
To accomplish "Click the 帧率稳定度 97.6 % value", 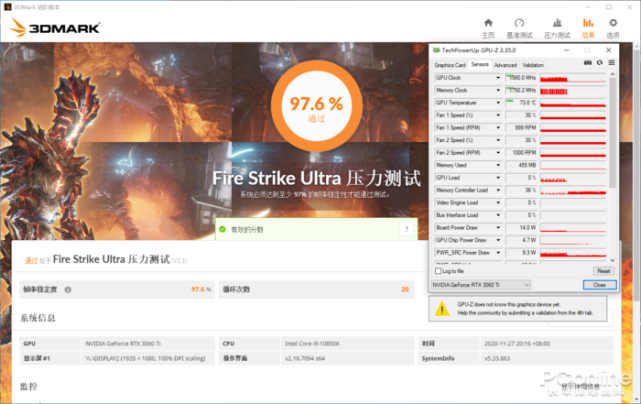I will point(201,290).
